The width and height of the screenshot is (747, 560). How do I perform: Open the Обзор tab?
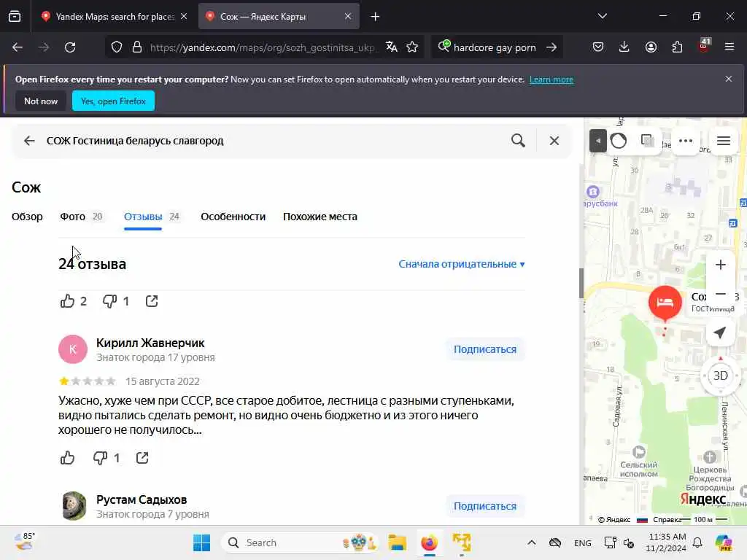[x=27, y=217]
